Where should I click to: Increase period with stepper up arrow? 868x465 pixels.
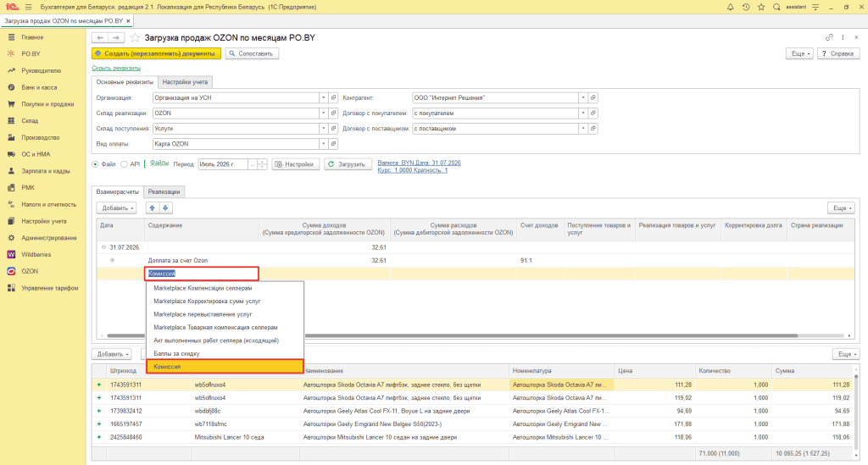(263, 162)
